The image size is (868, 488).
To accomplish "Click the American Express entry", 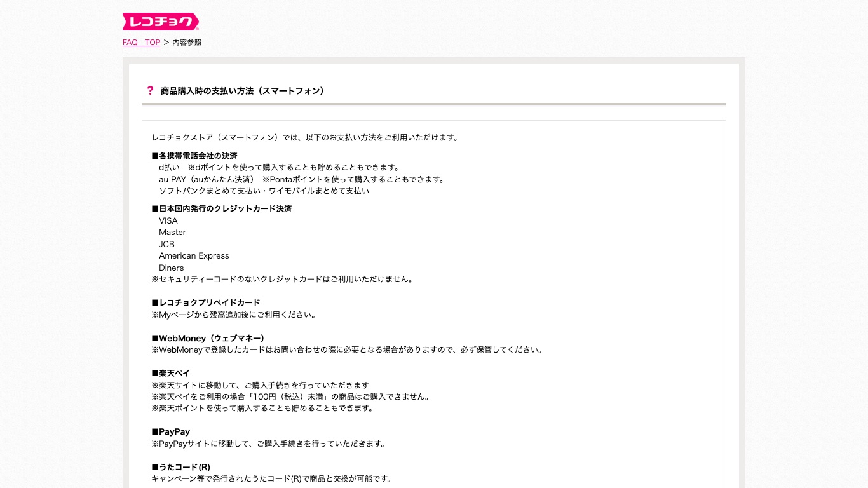I will (194, 256).
